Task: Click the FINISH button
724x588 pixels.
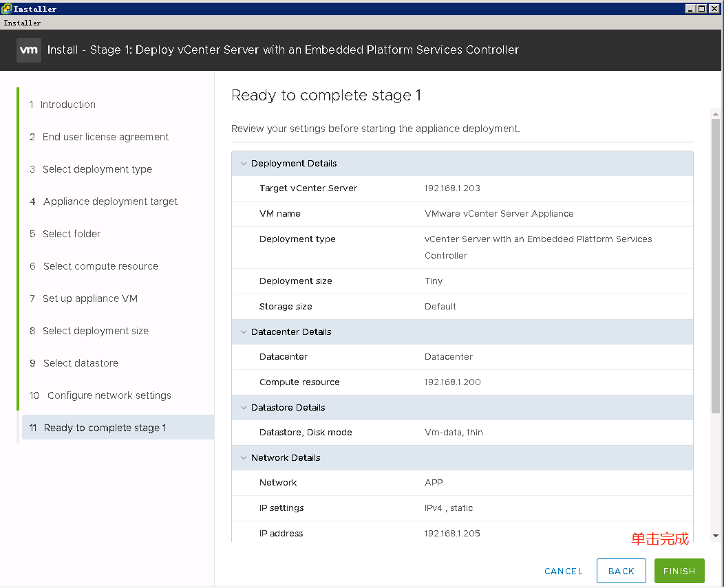Action: [x=679, y=571]
